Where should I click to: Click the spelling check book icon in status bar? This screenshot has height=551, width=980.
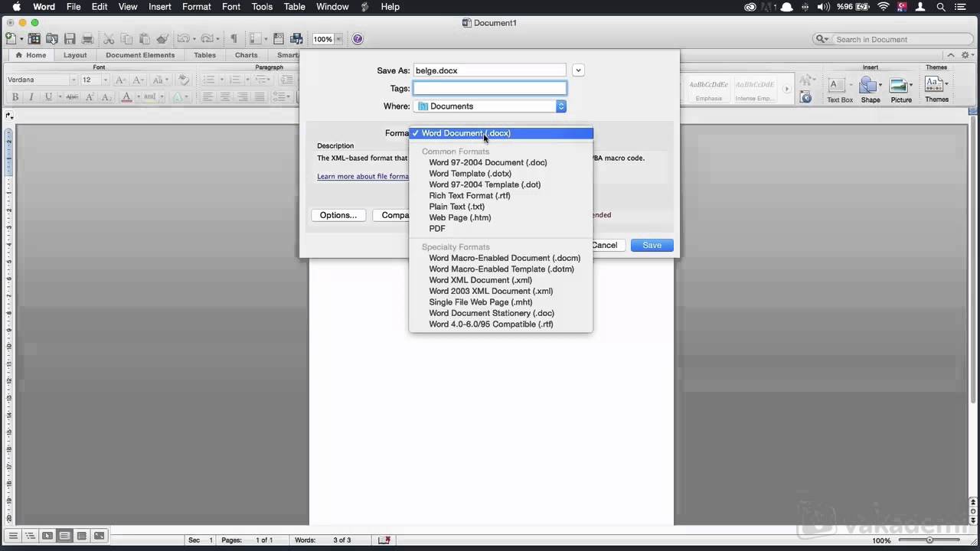coord(384,540)
